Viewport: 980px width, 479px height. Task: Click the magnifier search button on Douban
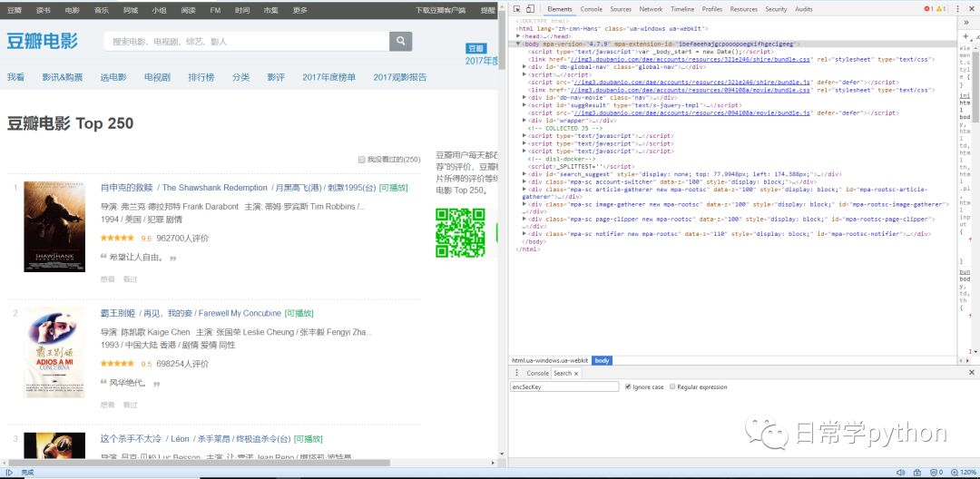pyautogui.click(x=401, y=41)
